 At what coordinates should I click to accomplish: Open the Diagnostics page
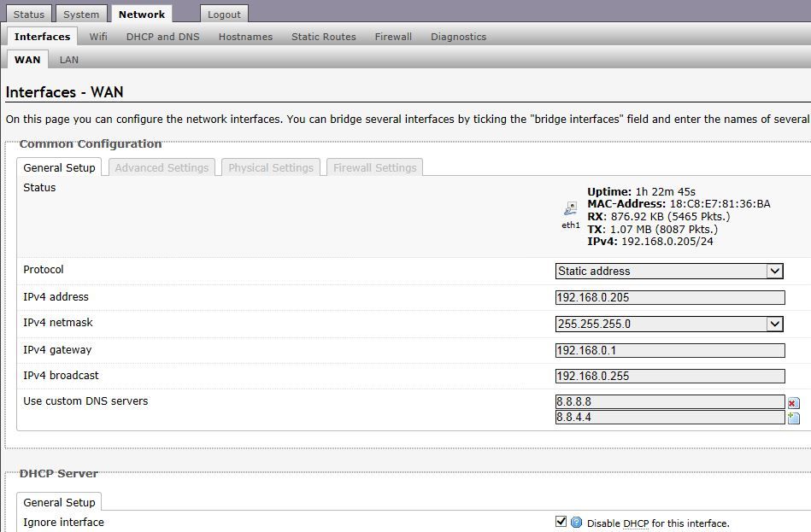[x=458, y=37]
